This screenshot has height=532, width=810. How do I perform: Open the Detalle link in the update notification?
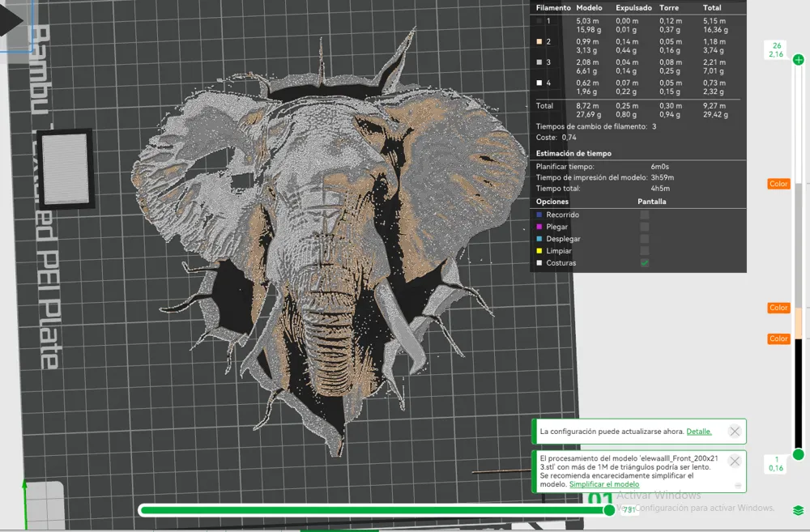pos(698,432)
